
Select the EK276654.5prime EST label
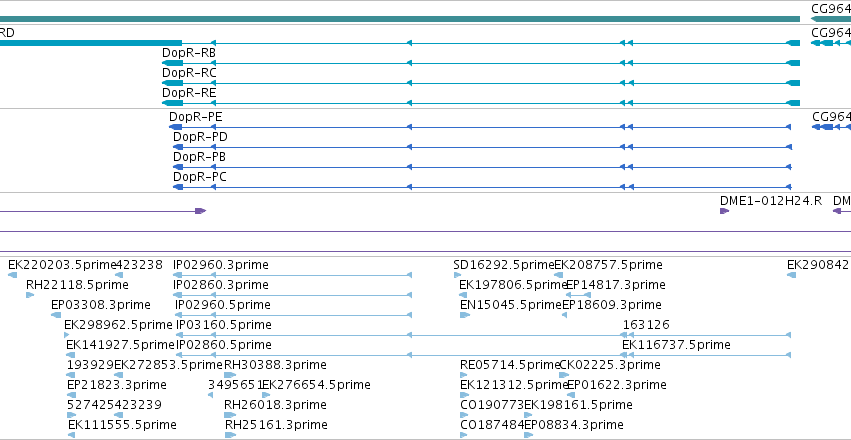coord(316,385)
